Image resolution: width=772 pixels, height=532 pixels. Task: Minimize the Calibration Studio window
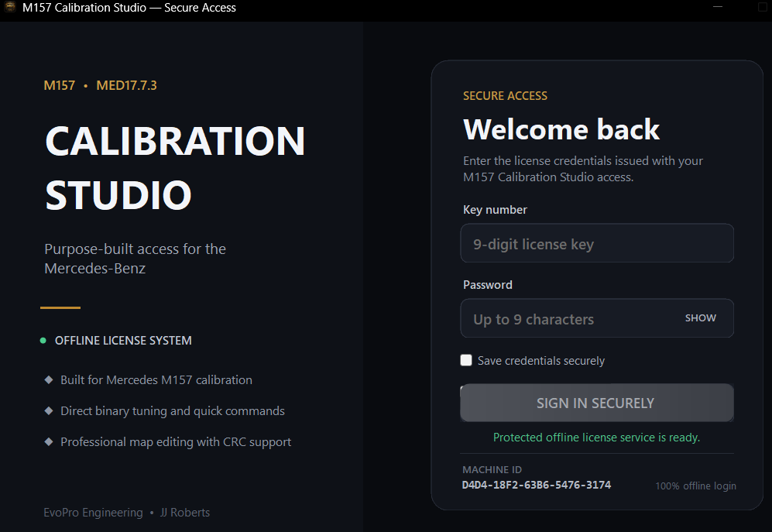pyautogui.click(x=718, y=8)
